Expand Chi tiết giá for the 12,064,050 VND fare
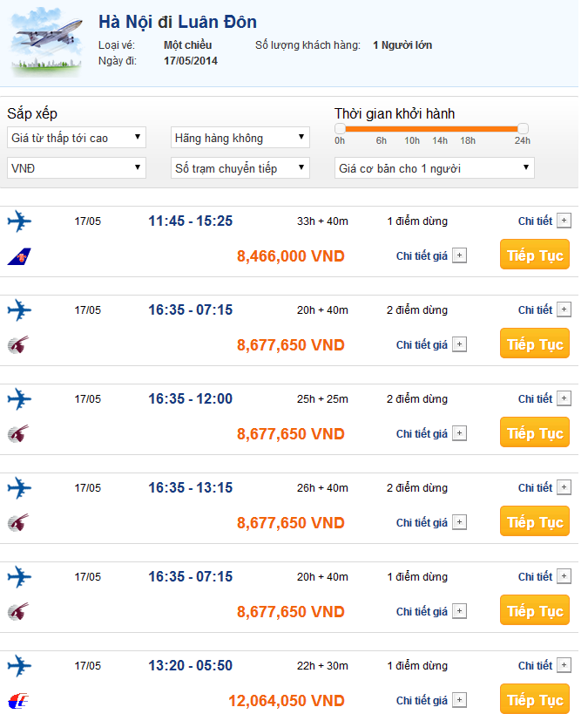588x714 pixels. click(x=459, y=701)
